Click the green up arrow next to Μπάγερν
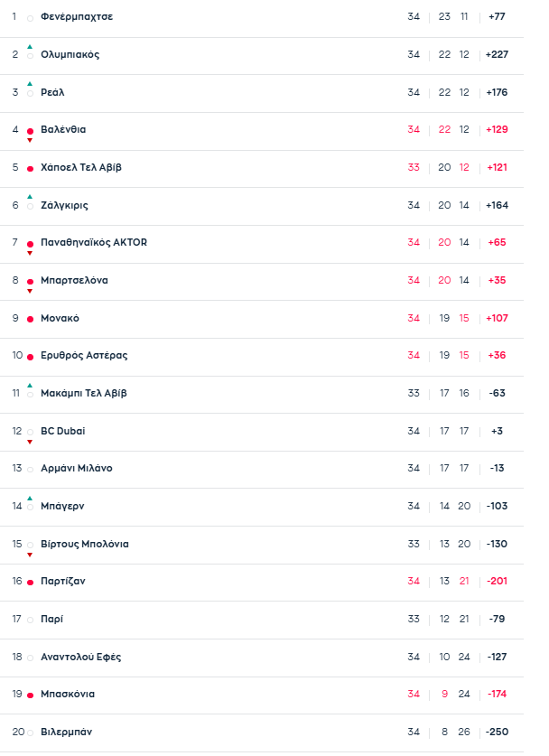The height and width of the screenshot is (756, 549). 30,499
